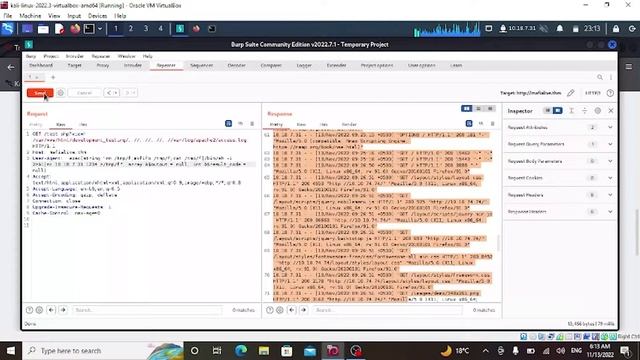Toggle non-printable characters in Request panel

coord(240,123)
